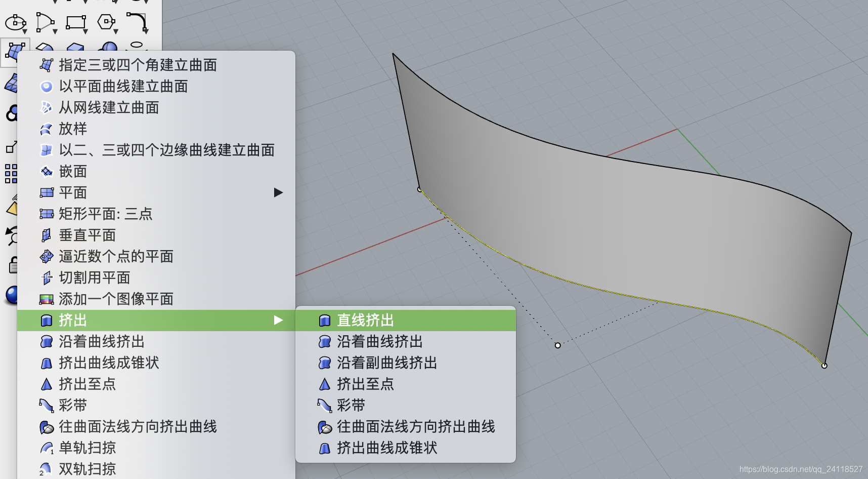The width and height of the screenshot is (868, 479).
Task: Click the middle control point below curve
Action: (557, 345)
